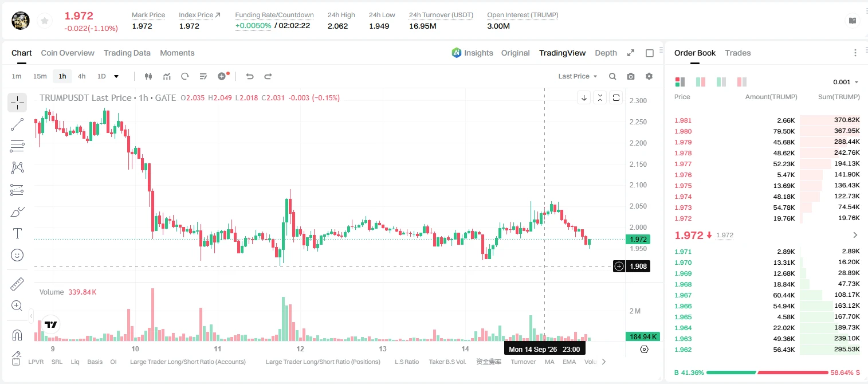Screen dimensions: 868x384
Task: Switch to the Trades tab
Action: point(737,53)
